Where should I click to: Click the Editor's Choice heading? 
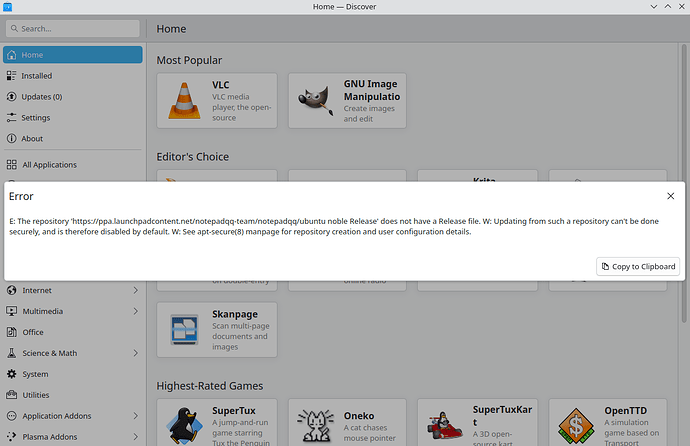pyautogui.click(x=193, y=157)
